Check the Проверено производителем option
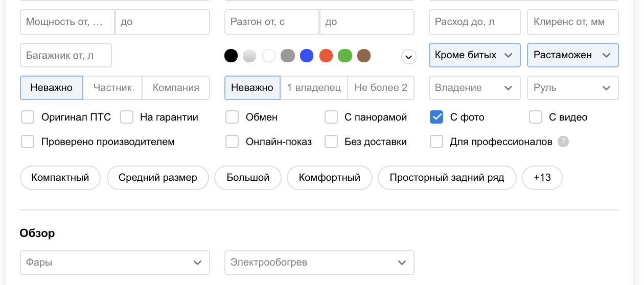Image resolution: width=644 pixels, height=285 pixels. 28,141
